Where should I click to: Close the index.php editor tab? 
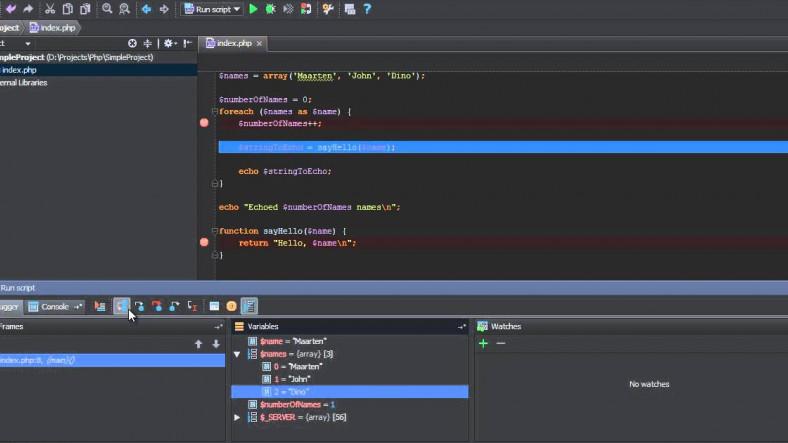click(x=259, y=44)
